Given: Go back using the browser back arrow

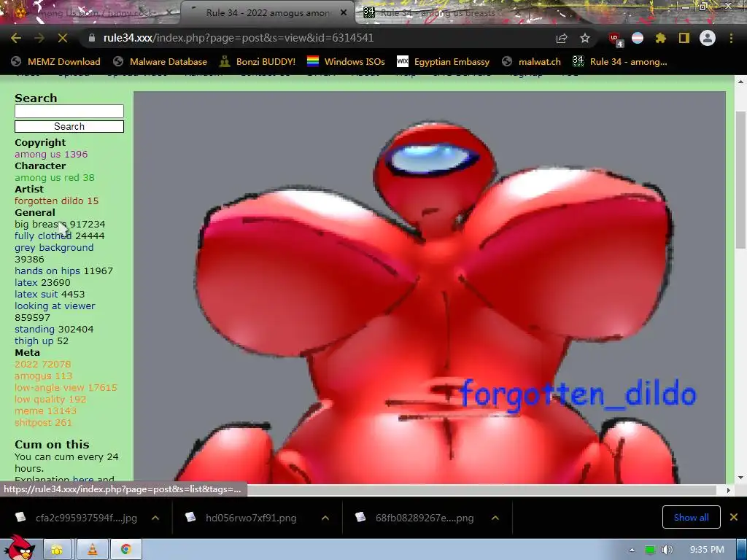Looking at the screenshot, I should [x=16, y=38].
